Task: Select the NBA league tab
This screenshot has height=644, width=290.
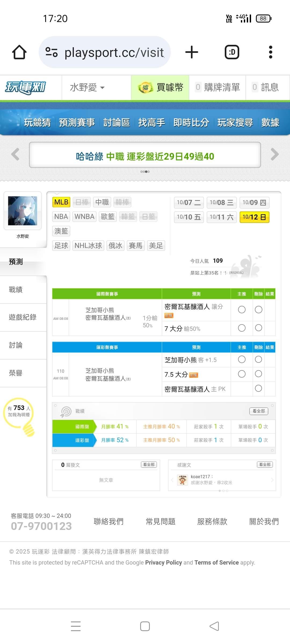Action: coord(61,217)
